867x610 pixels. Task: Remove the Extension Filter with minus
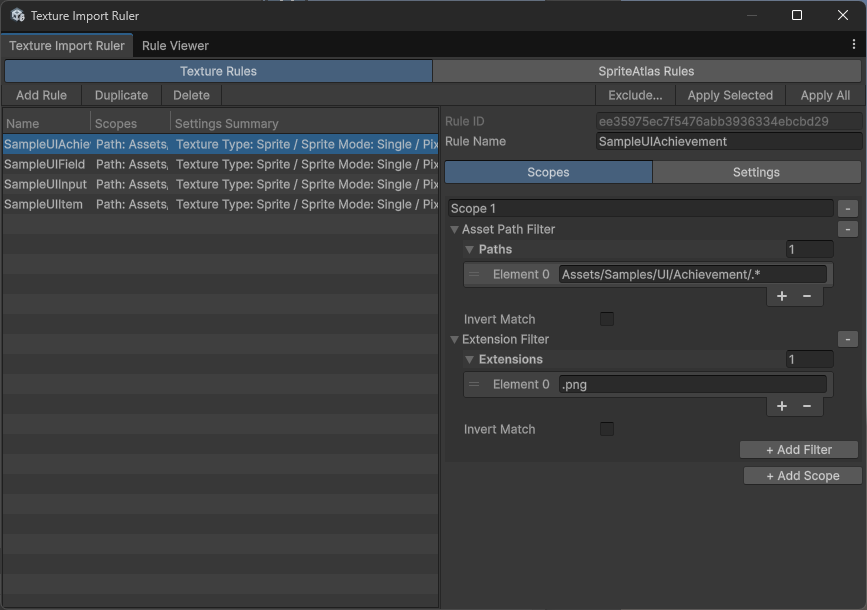click(847, 339)
